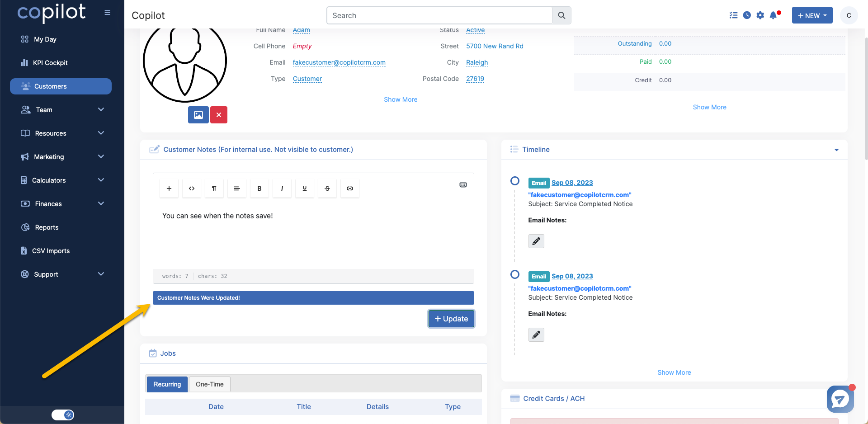Image resolution: width=868 pixels, height=424 pixels.
Task: Expand the Calculators sidebar menu
Action: tap(62, 180)
